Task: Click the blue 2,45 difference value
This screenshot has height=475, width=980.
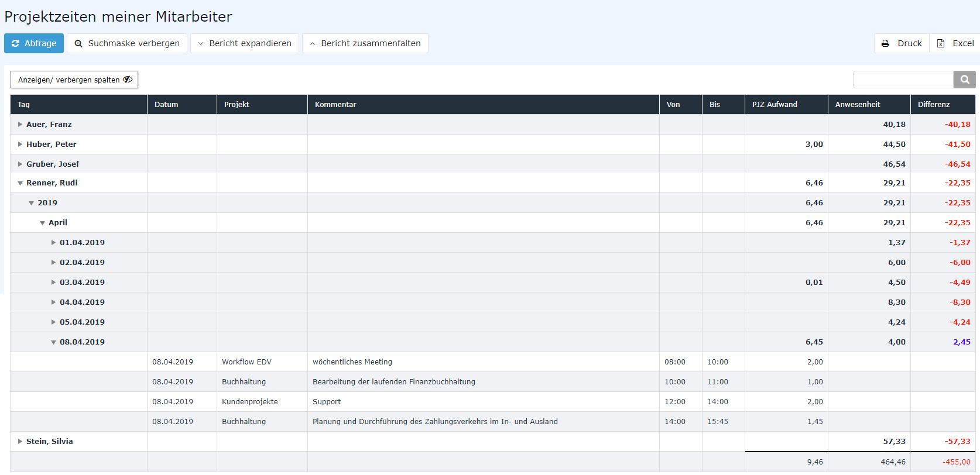Action: tap(962, 342)
